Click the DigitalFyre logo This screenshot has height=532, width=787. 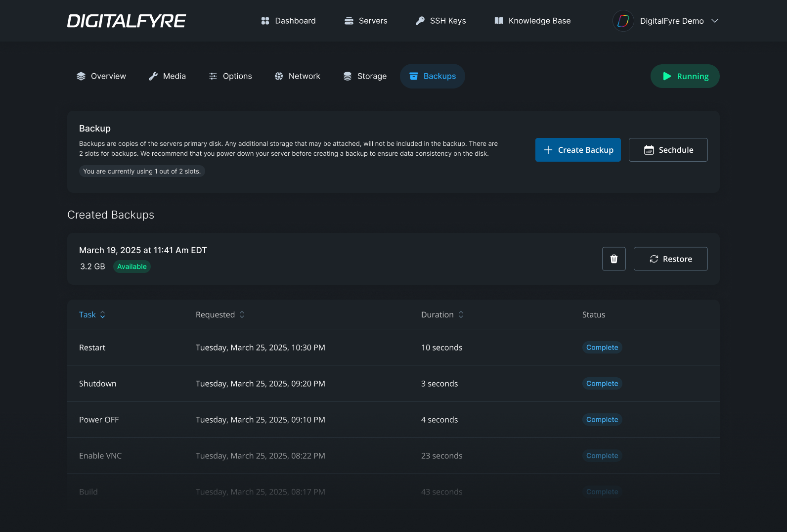point(127,21)
